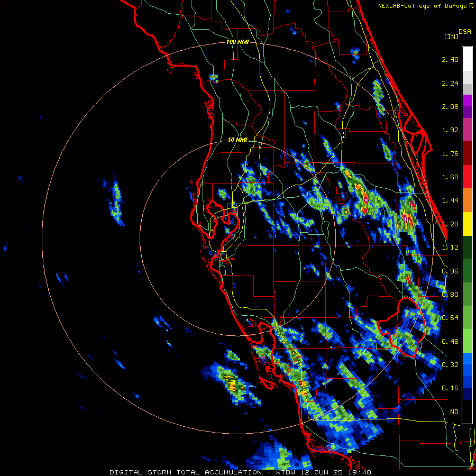Click the 0.64 scale value
The height and width of the screenshot is (476, 476).
[x=450, y=318]
